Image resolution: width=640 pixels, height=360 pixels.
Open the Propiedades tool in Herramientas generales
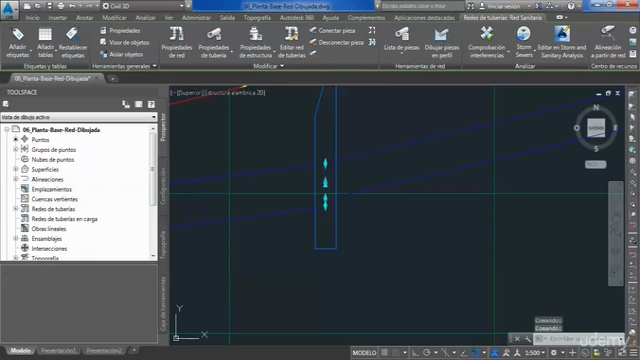coord(120,31)
